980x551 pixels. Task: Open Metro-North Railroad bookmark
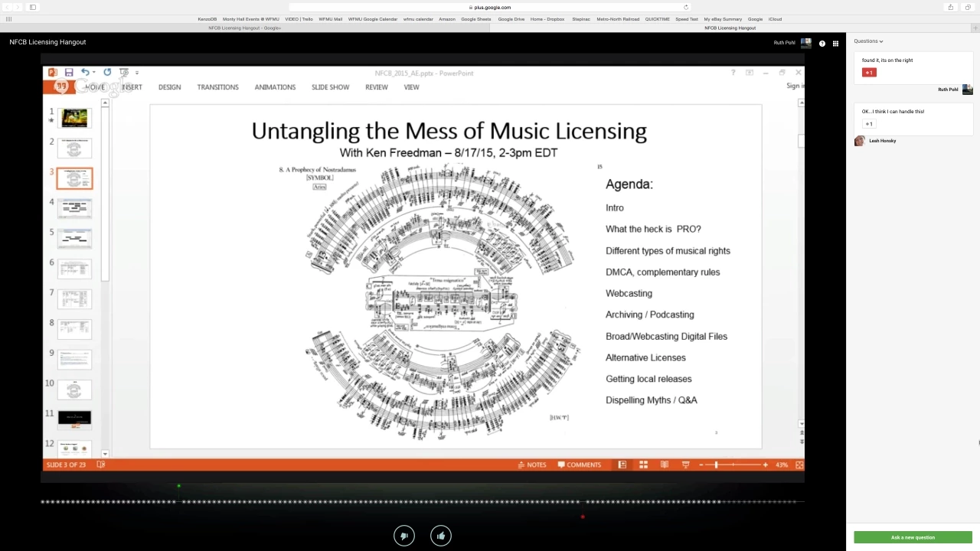click(618, 19)
